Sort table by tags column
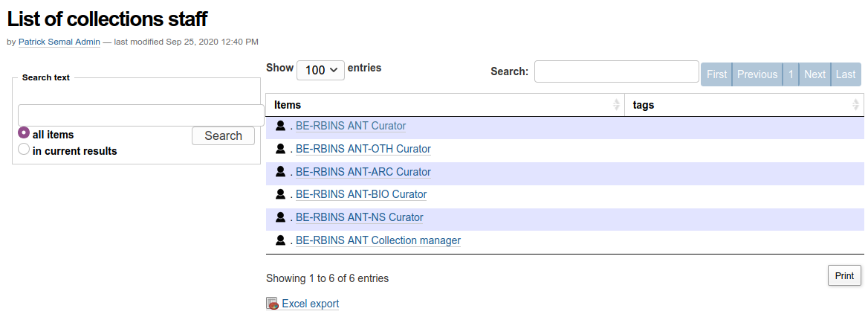The width and height of the screenshot is (868, 320). [743, 105]
